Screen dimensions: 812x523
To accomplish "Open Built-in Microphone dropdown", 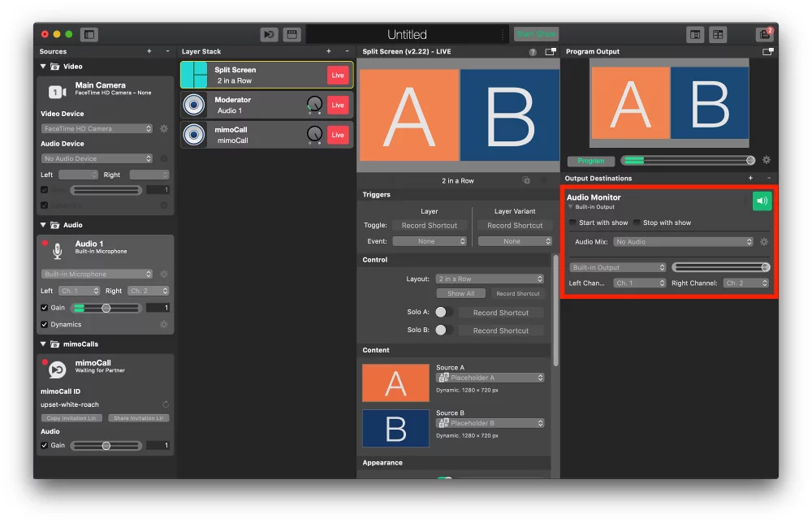I will tap(97, 274).
